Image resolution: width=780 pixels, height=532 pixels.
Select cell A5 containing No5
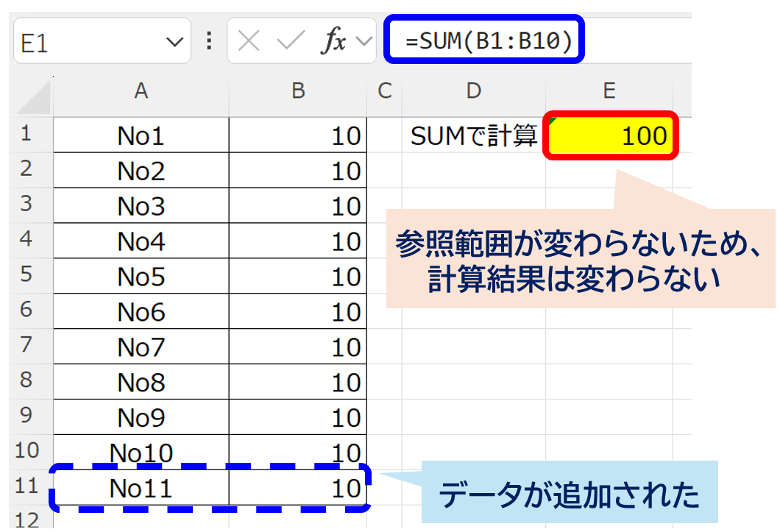[141, 277]
